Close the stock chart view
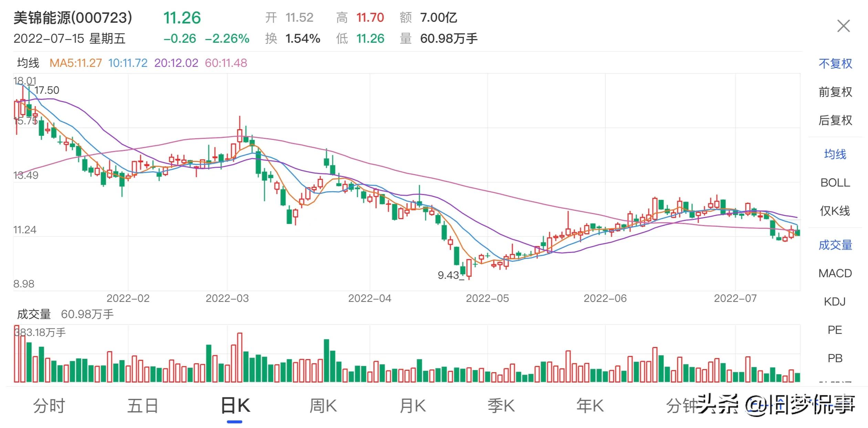868x428 pixels. coord(843,26)
